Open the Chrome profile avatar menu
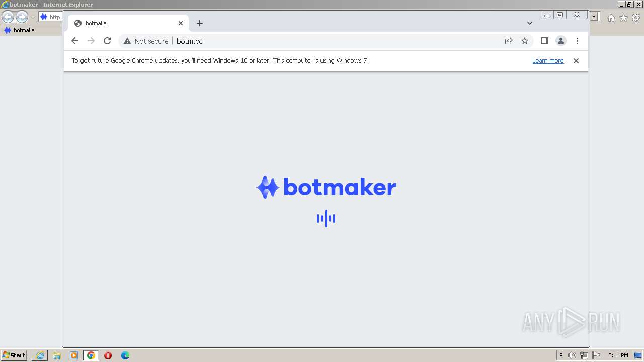Viewport: 644px width, 362px height. coord(561,41)
